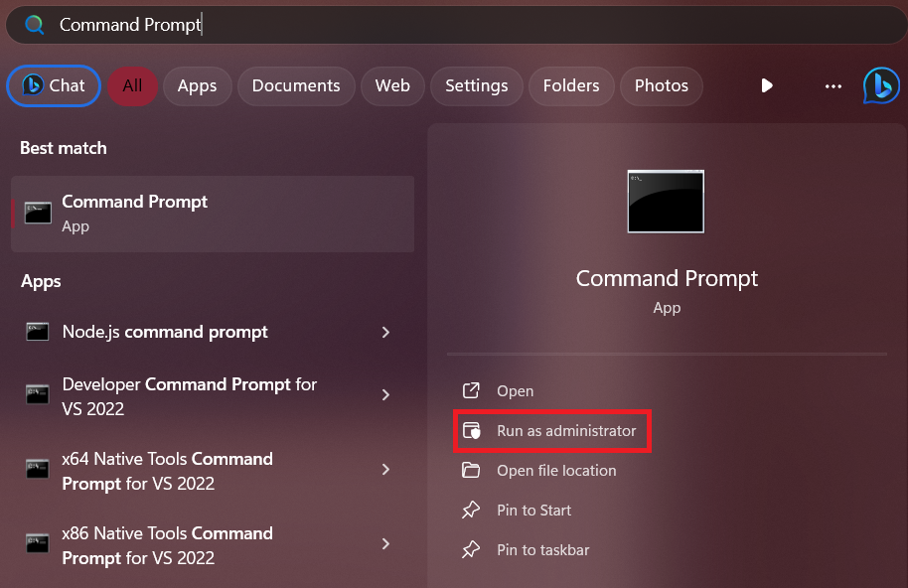The image size is (908, 588).
Task: Click the x64 Native Tools app icon
Action: pyautogui.click(x=38, y=470)
